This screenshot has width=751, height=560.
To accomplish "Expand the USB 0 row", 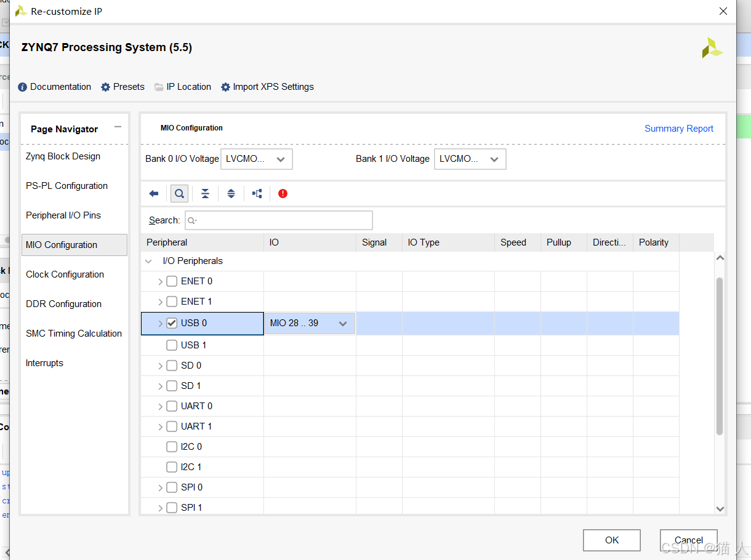I will tap(160, 324).
